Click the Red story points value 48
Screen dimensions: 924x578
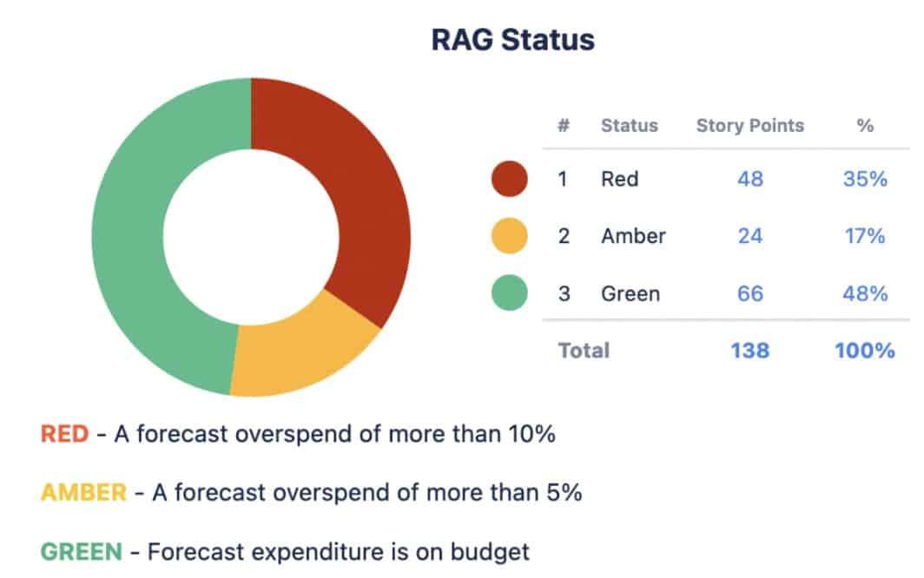point(750,179)
